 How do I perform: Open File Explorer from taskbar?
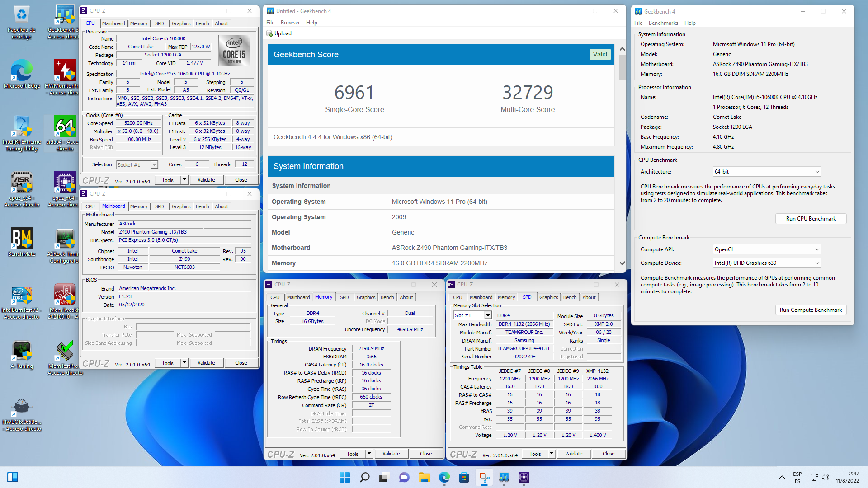(424, 477)
